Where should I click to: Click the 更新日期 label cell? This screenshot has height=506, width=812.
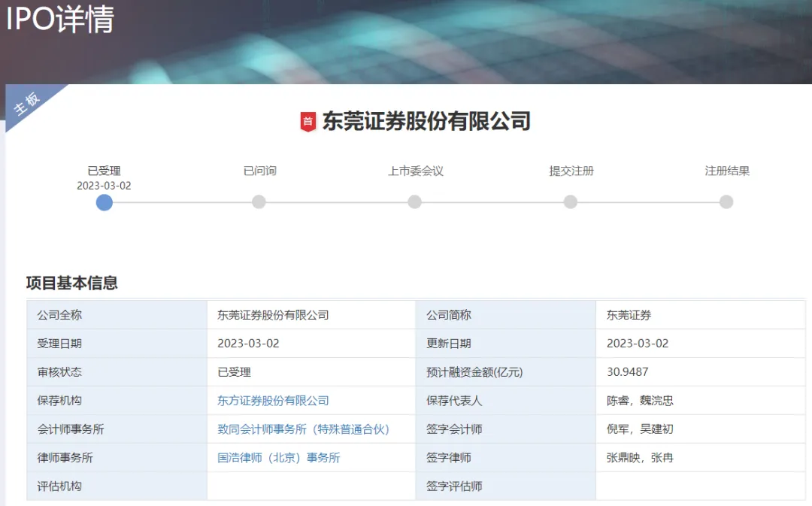click(505, 344)
